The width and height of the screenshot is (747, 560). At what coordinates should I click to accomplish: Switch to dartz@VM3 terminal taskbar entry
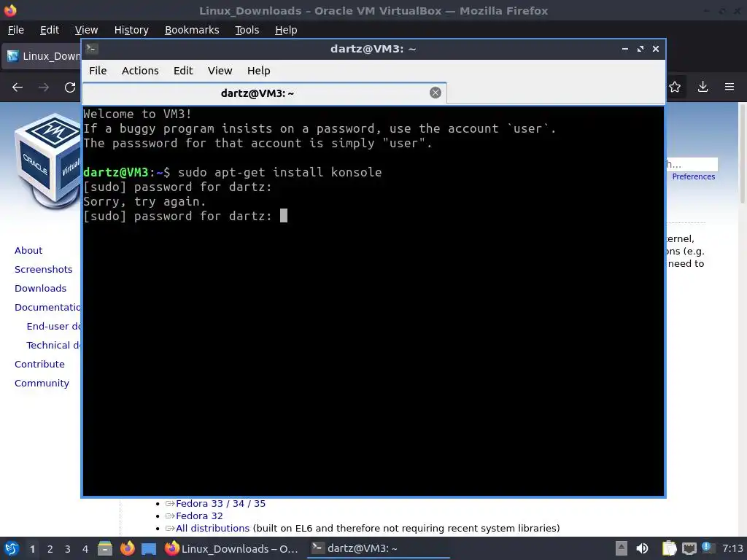click(379, 548)
